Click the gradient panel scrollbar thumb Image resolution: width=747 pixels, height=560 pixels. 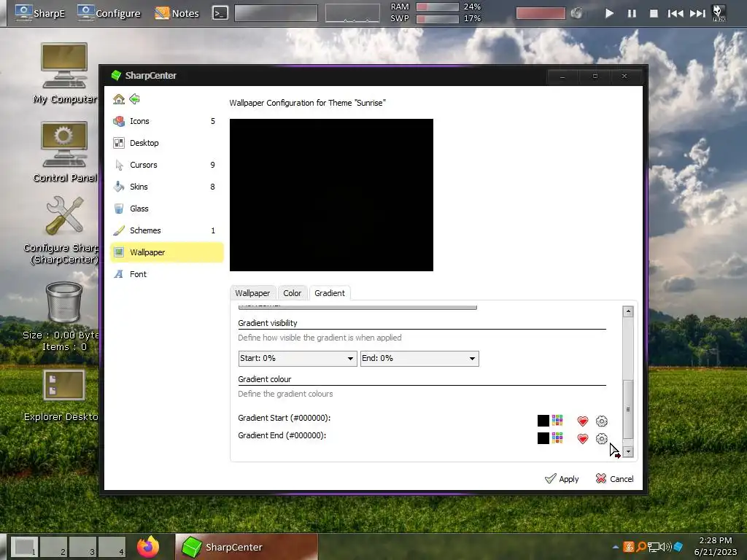(x=628, y=410)
